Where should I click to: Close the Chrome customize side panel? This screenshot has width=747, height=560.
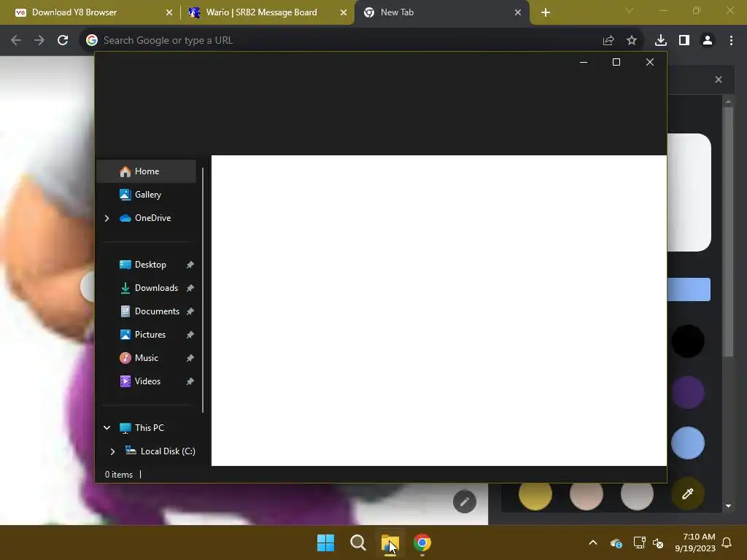(719, 79)
